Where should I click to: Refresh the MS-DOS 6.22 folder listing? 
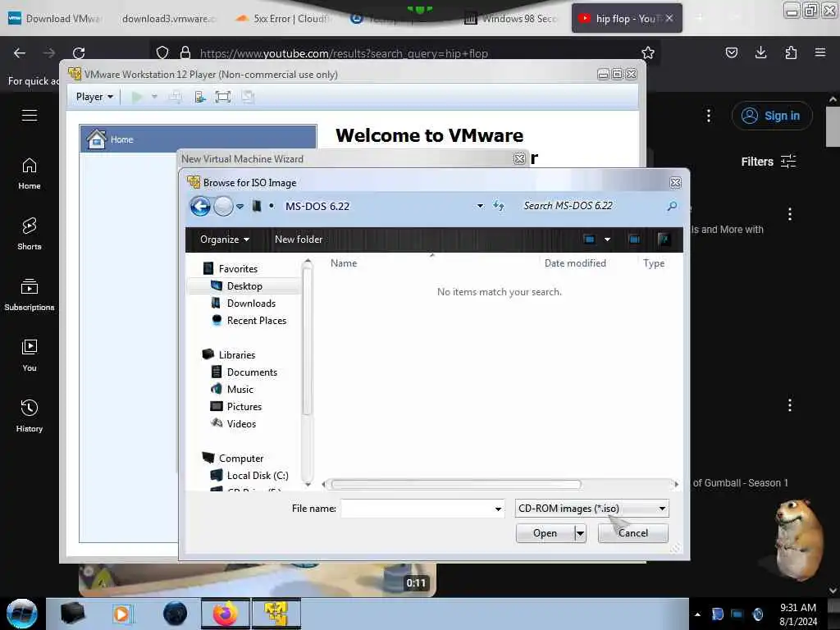coord(499,206)
